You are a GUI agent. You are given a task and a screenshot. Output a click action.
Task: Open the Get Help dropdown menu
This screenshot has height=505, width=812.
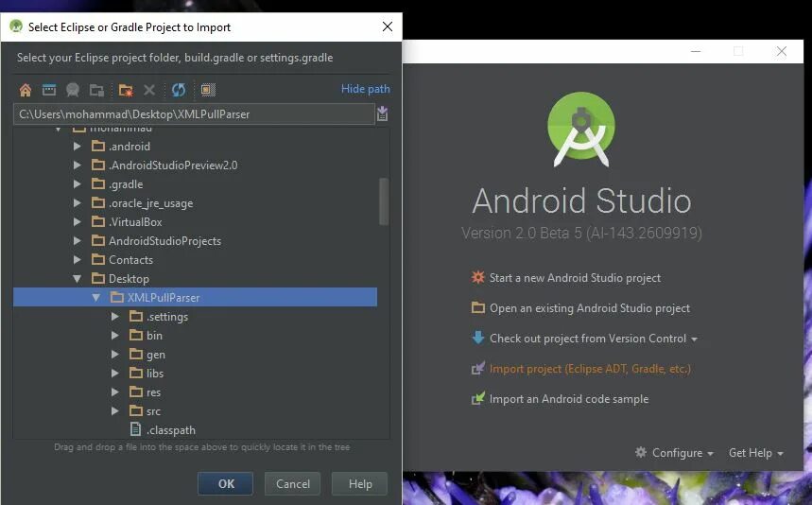(755, 453)
